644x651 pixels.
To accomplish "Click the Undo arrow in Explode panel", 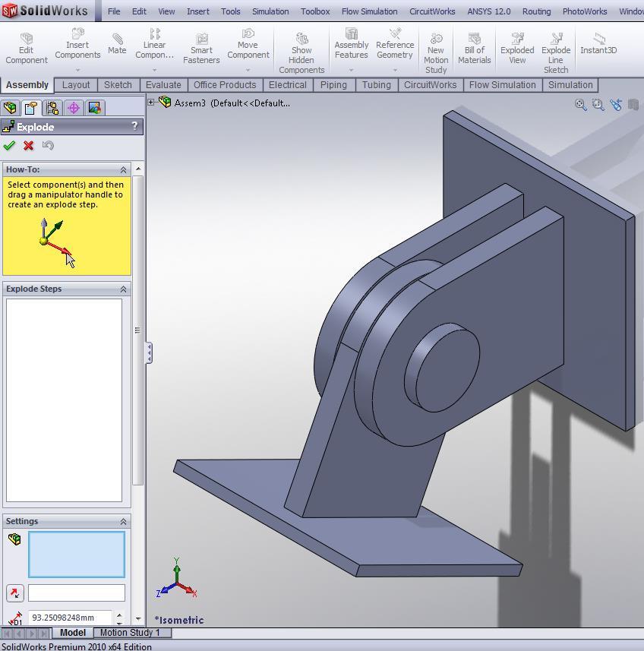I will (x=48, y=145).
